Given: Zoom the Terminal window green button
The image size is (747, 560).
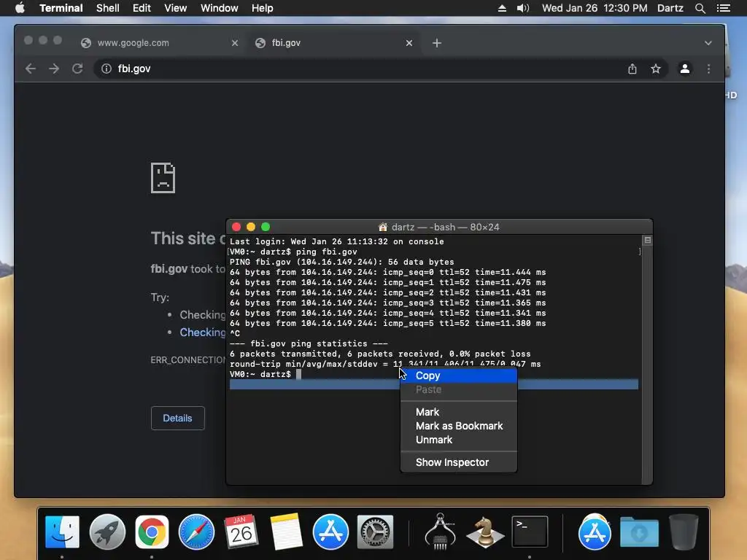Looking at the screenshot, I should [266, 227].
